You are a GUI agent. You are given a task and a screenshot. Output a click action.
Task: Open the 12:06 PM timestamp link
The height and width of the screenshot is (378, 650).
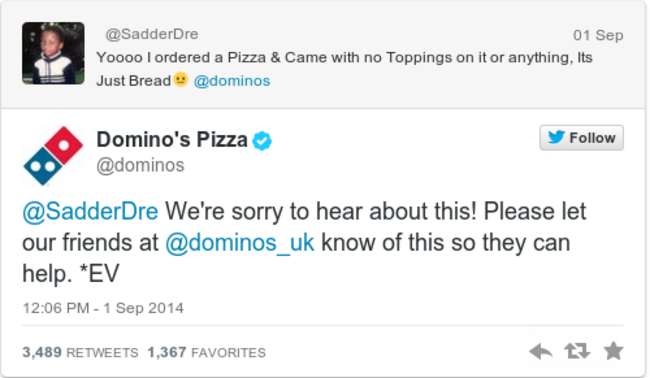(103, 308)
